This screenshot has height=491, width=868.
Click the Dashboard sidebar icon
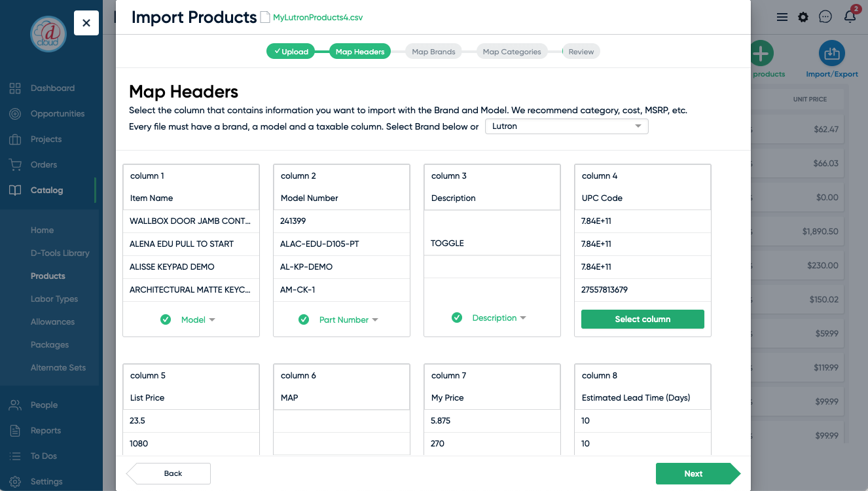tap(15, 88)
